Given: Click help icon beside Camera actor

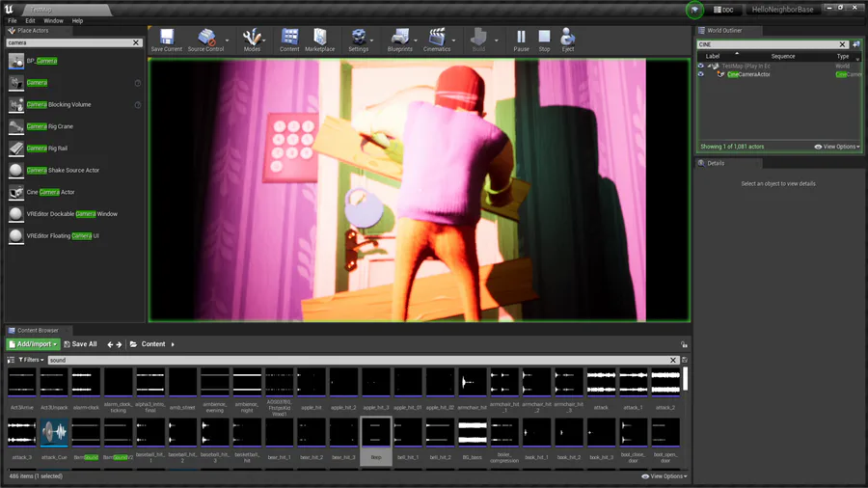Looking at the screenshot, I should click(138, 83).
